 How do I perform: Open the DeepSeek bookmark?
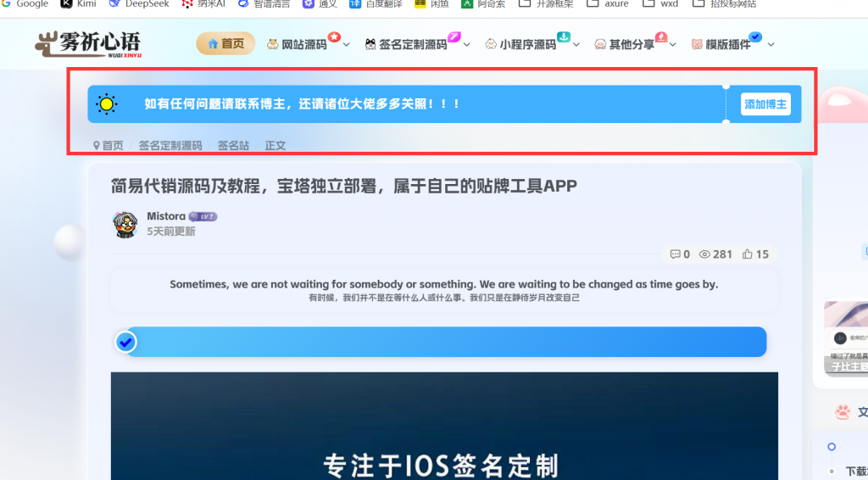[x=139, y=4]
